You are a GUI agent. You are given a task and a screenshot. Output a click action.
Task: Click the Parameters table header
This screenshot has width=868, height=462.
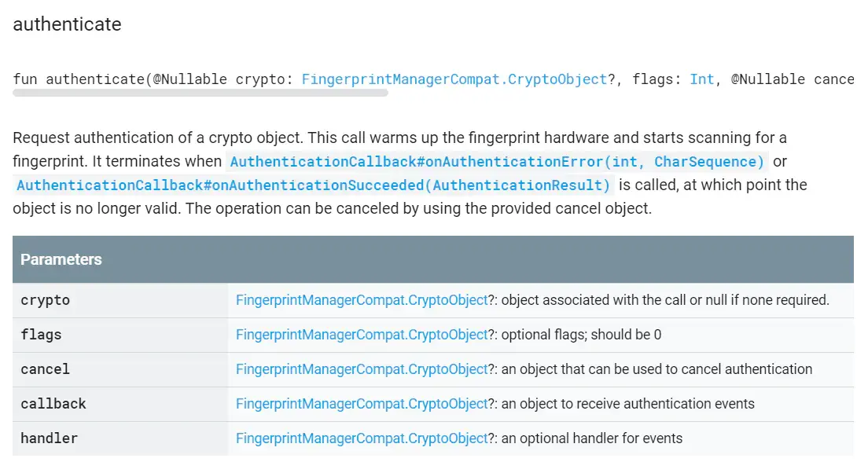tap(433, 259)
